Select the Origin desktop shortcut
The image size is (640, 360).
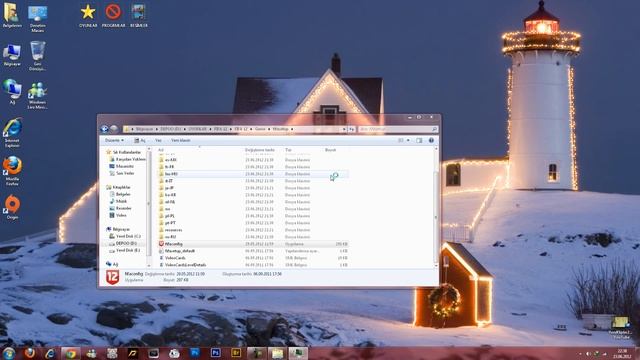point(12,207)
